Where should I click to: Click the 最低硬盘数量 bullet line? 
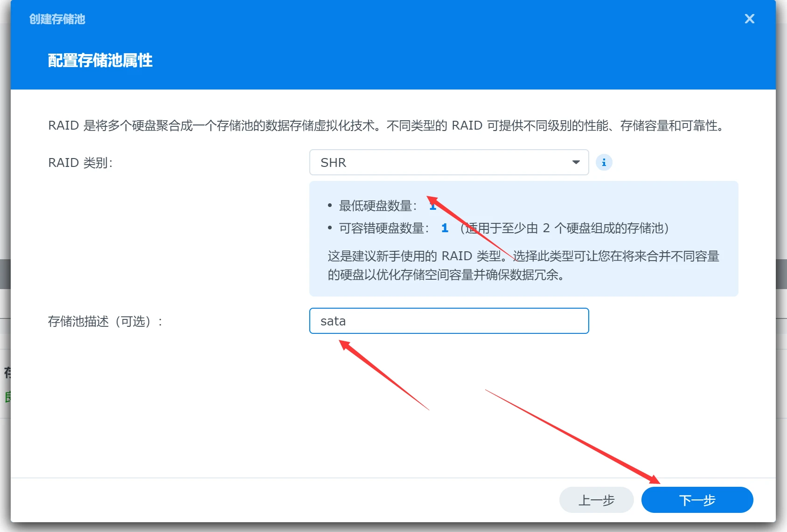pos(382,206)
